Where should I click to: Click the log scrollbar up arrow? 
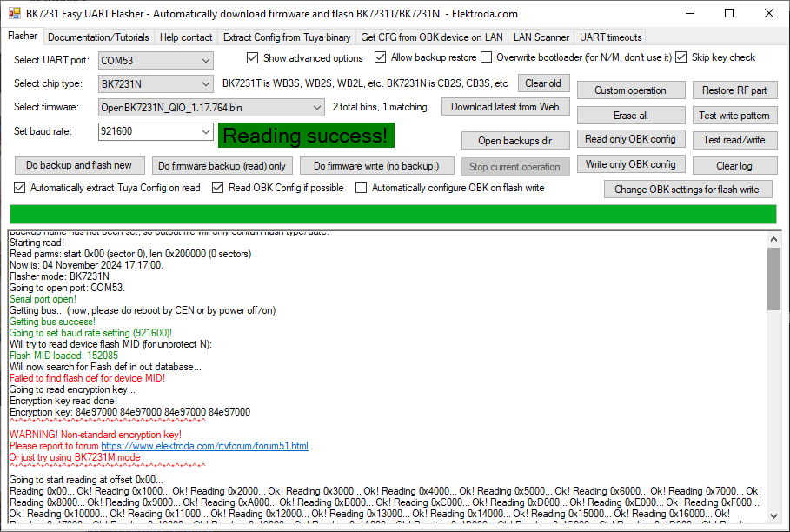tap(773, 239)
